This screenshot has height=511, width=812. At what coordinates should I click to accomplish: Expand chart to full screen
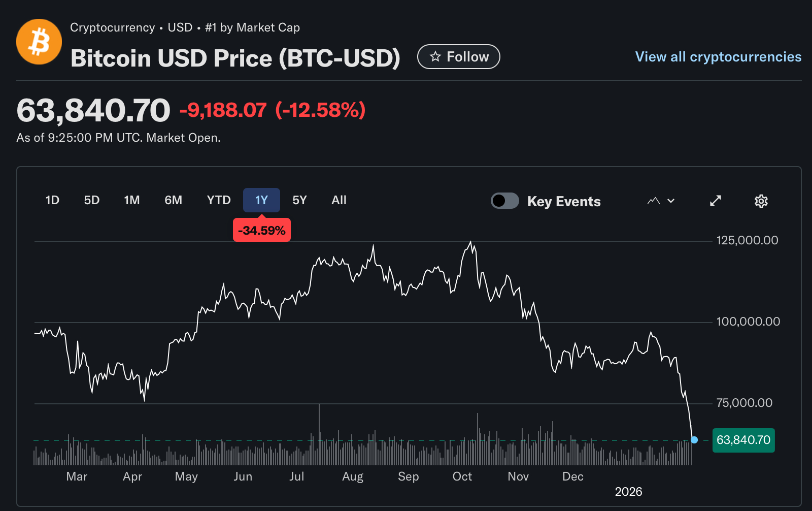716,201
